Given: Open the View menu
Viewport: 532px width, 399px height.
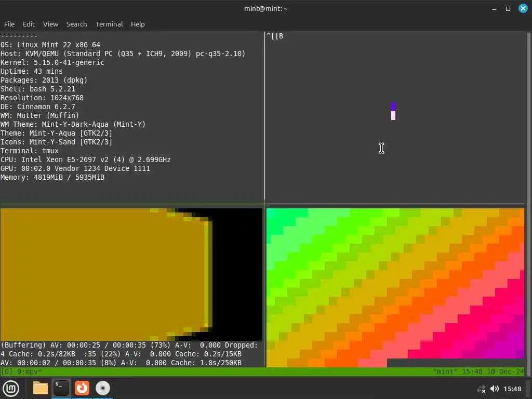Looking at the screenshot, I should tap(50, 24).
